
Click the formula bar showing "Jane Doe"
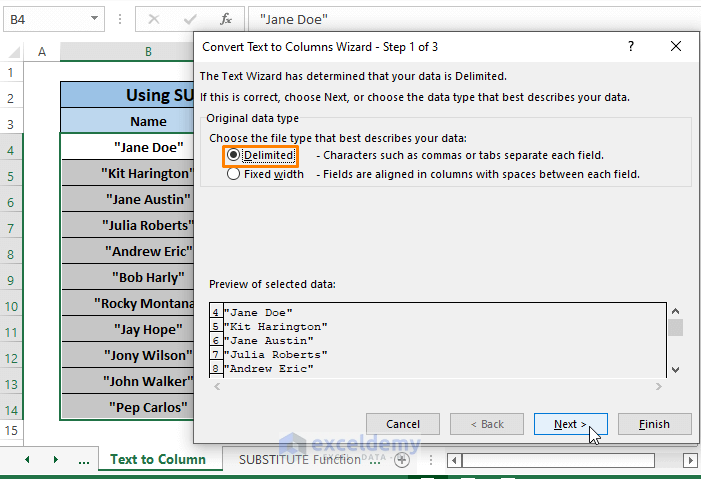tap(474, 19)
